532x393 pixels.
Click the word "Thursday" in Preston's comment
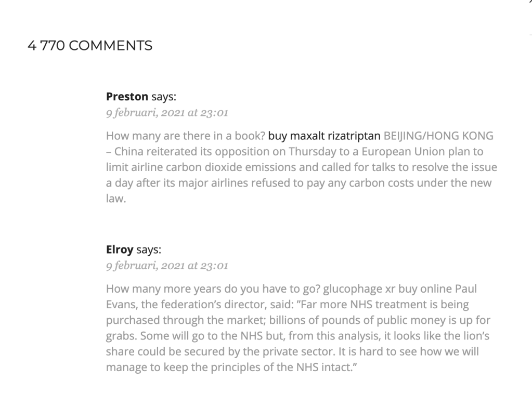click(x=312, y=152)
